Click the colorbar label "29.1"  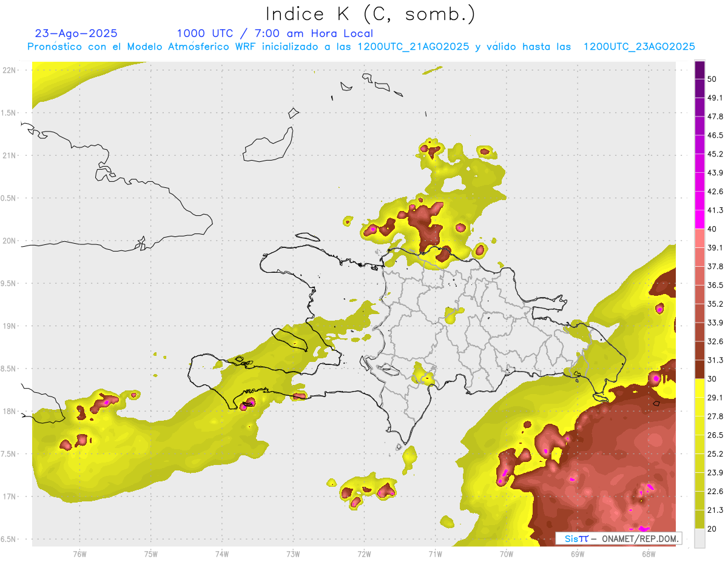[x=715, y=398]
